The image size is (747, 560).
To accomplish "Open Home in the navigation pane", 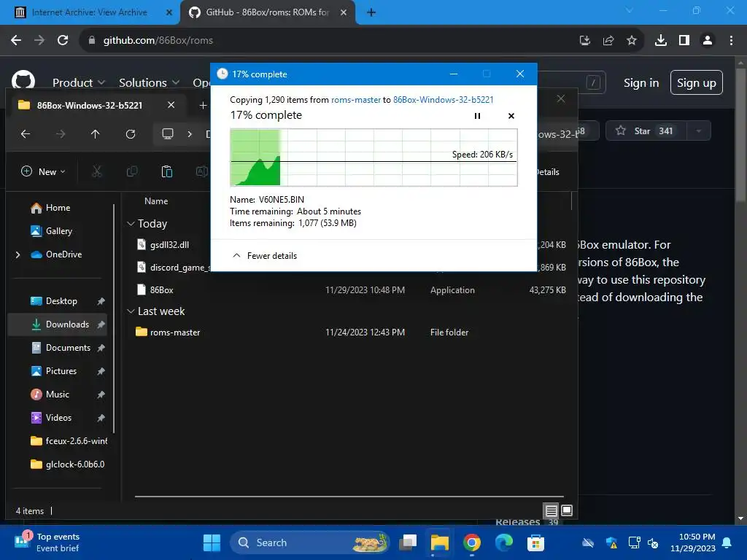I will click(58, 208).
